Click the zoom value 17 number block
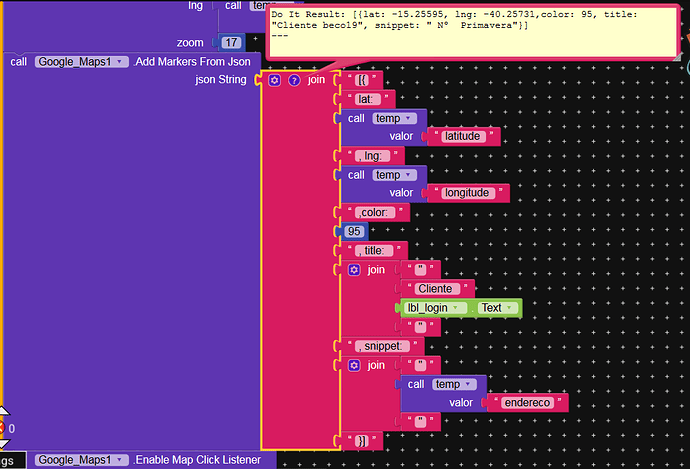This screenshot has width=690, height=469. click(231, 43)
